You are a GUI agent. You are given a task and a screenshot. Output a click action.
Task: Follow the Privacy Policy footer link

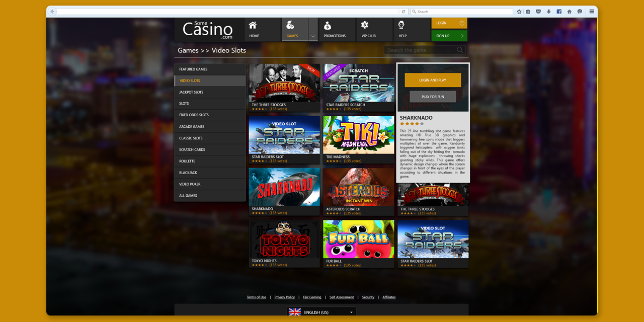285,297
